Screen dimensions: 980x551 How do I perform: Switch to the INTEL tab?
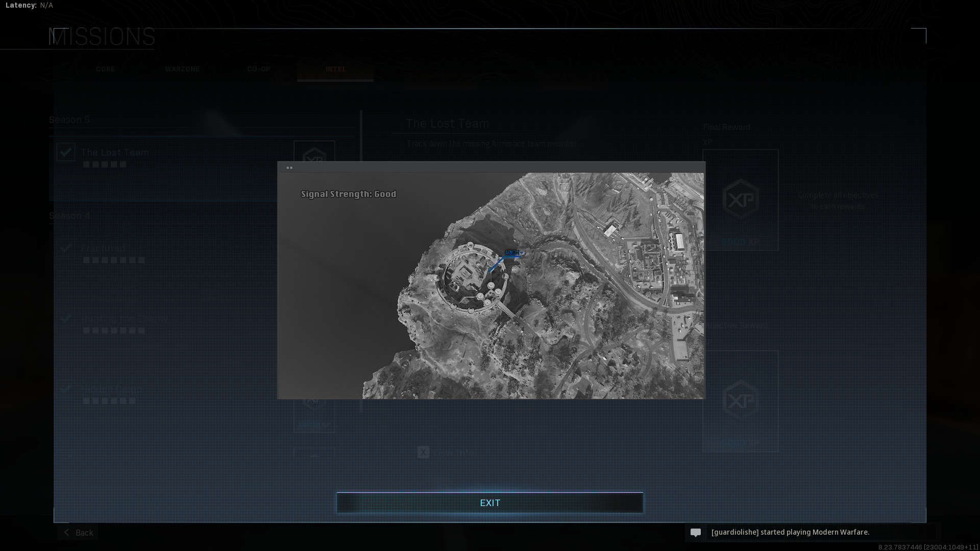335,69
